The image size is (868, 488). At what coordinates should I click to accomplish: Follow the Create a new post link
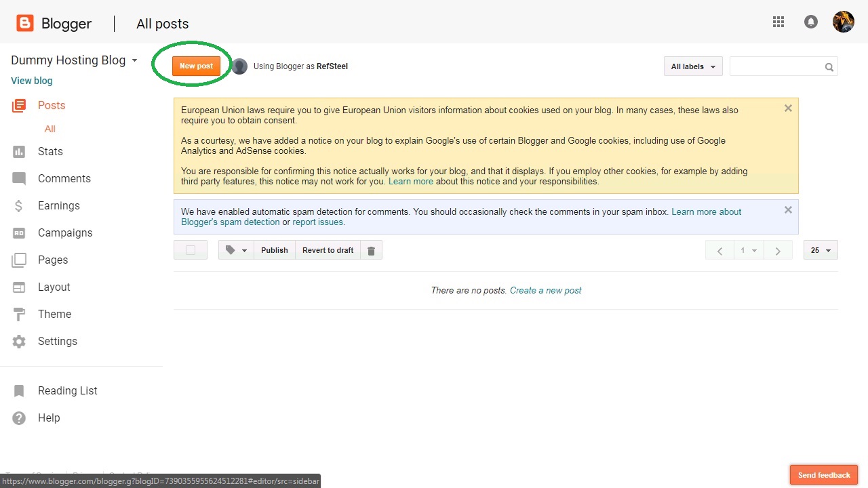[546, 291]
